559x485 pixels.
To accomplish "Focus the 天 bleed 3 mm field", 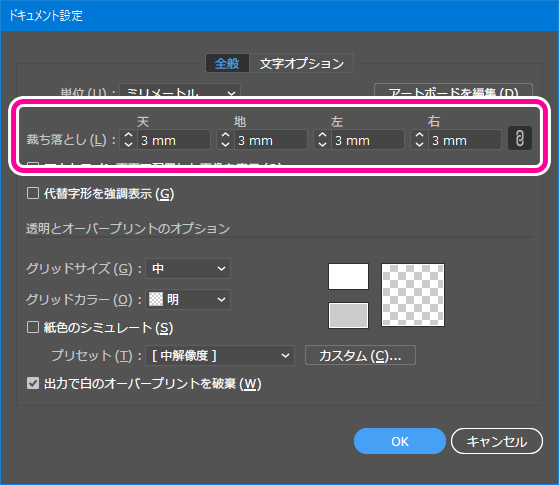I will pyautogui.click(x=174, y=139).
